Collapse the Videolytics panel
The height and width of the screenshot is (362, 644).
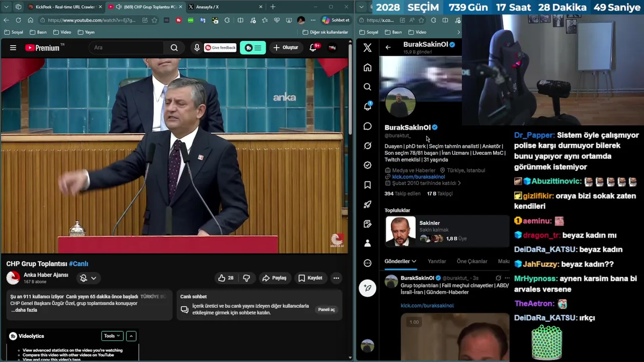tap(131, 336)
